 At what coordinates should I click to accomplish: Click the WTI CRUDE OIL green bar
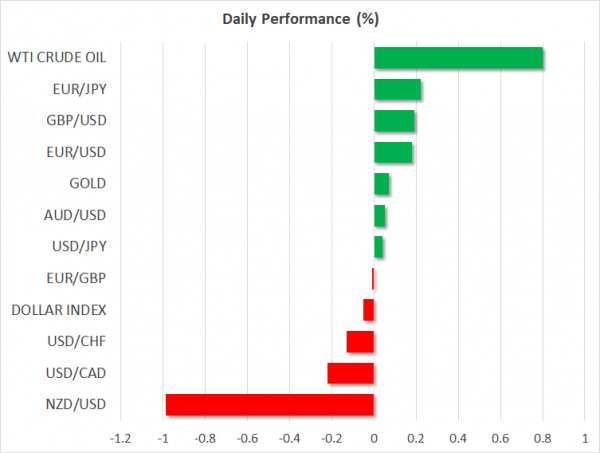pos(458,58)
